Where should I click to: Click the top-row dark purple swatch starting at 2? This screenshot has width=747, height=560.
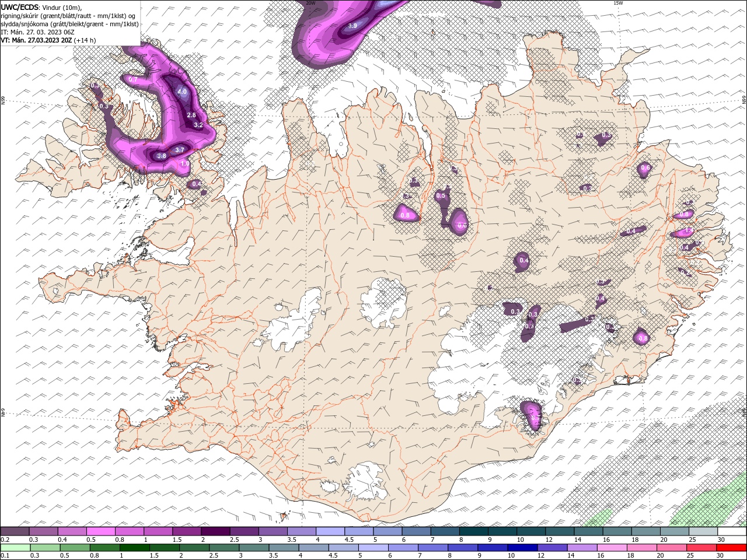point(215,531)
